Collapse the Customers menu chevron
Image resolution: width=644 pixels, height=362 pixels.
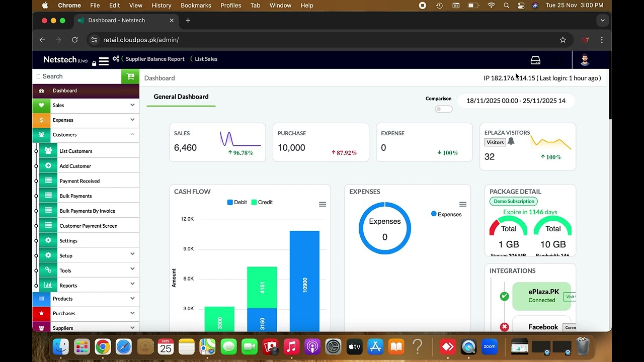click(x=132, y=134)
